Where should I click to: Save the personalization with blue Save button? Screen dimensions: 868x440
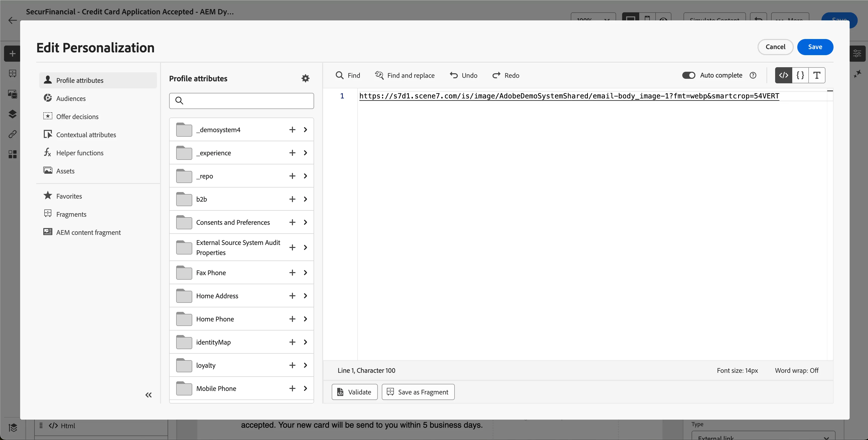point(815,47)
